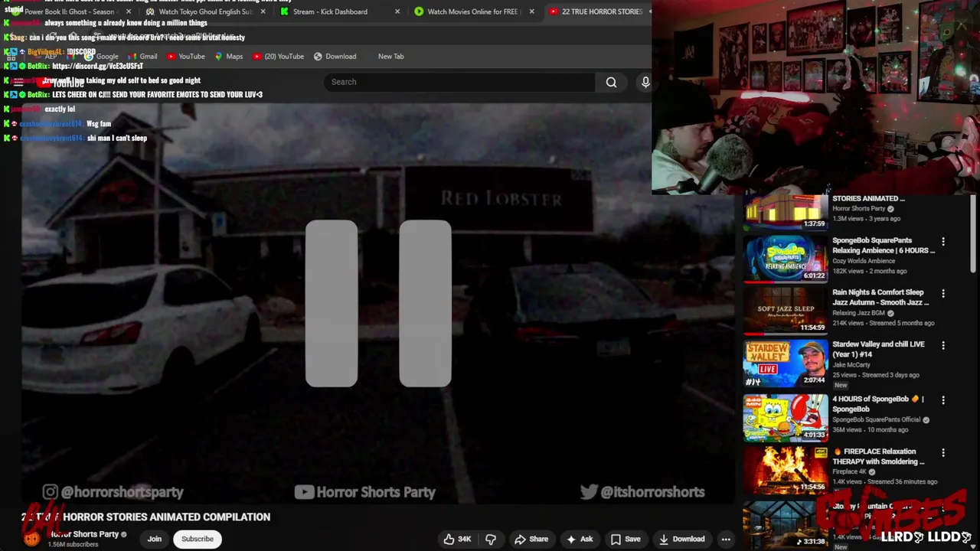Image resolution: width=980 pixels, height=551 pixels.
Task: Open the Google bookmark
Action: click(101, 56)
